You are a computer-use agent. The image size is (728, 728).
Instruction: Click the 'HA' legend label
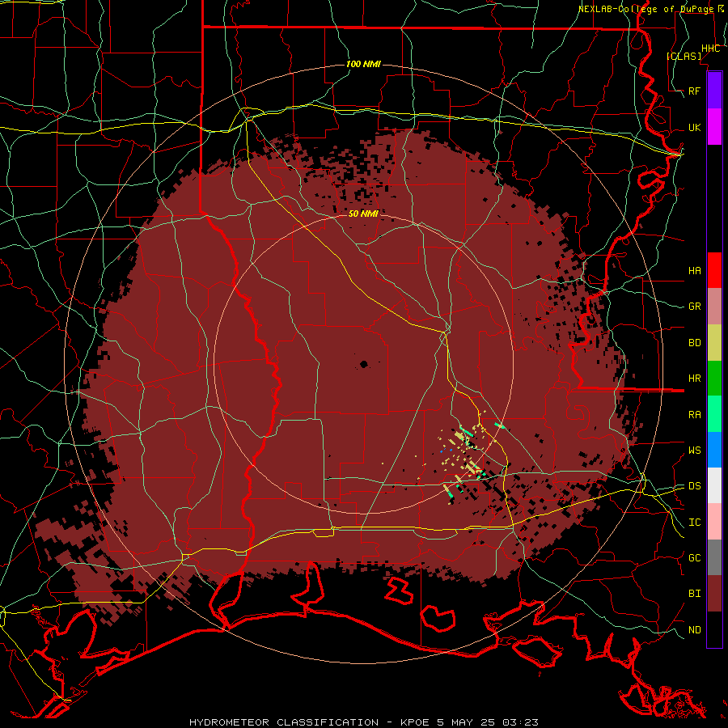pyautogui.click(x=694, y=270)
